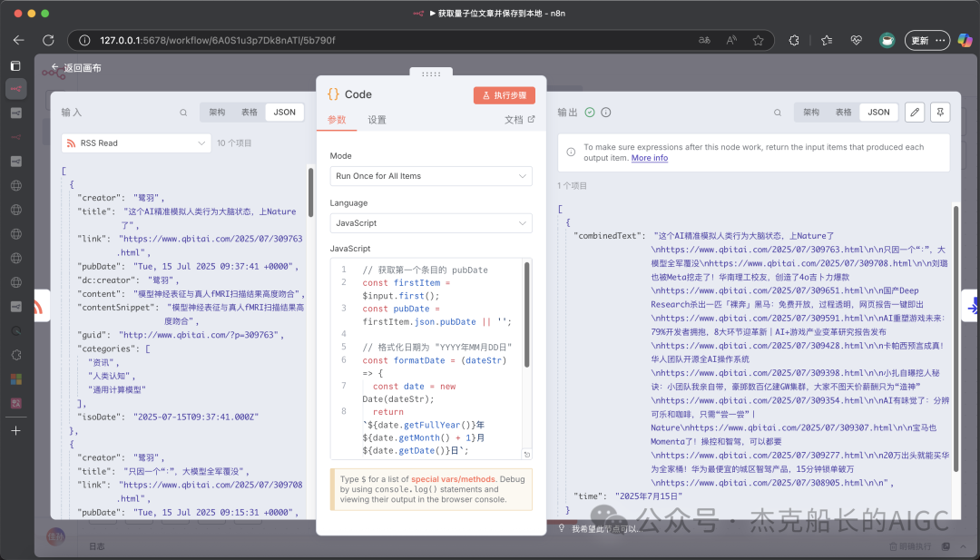
Task: View site info icon in address bar
Action: click(x=84, y=40)
